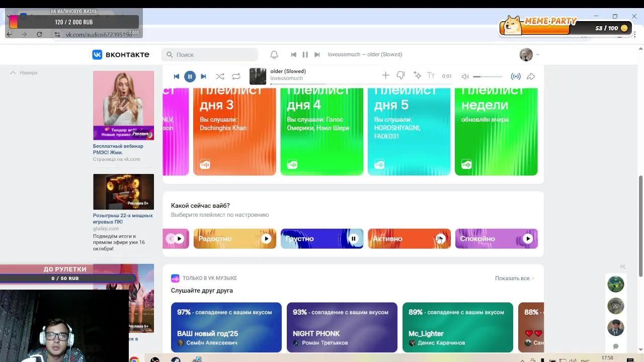Collapse the chat sidebar double chevron
The image size is (644, 362).
[622, 266]
